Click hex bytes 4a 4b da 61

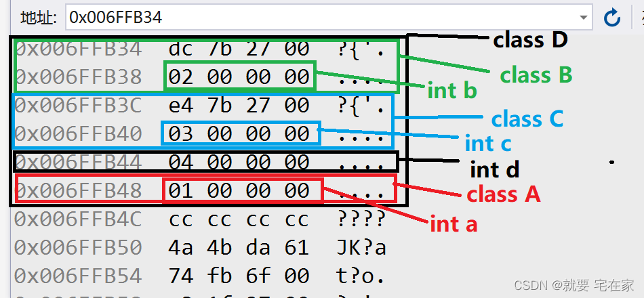point(239,248)
